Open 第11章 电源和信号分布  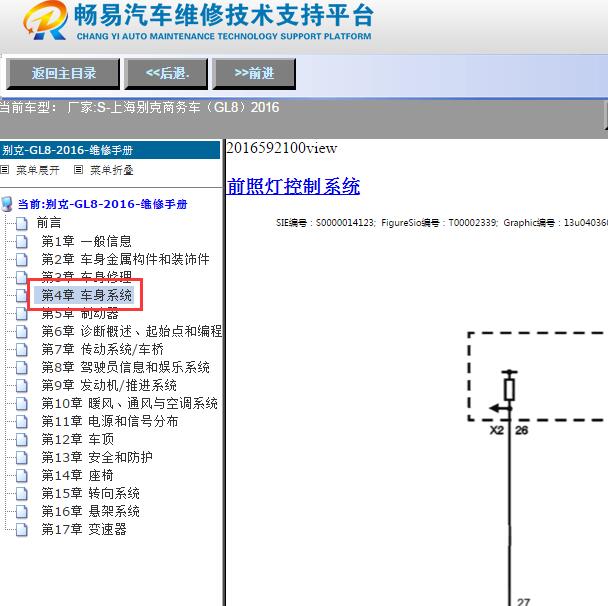tap(110, 421)
